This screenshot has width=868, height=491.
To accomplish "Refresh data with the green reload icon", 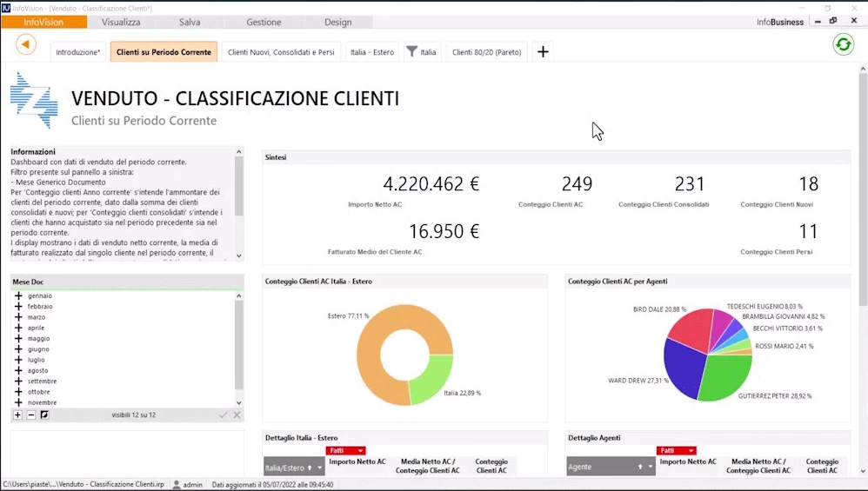I will (843, 44).
